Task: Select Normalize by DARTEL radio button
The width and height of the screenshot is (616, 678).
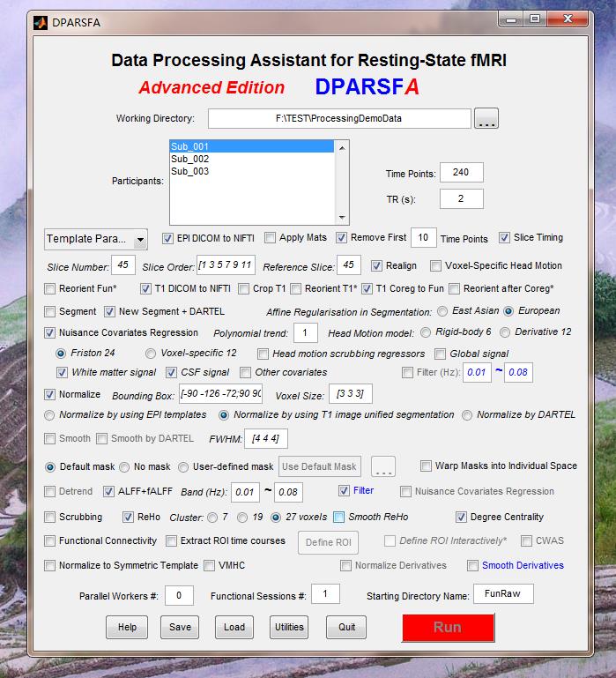Action: 467,415
